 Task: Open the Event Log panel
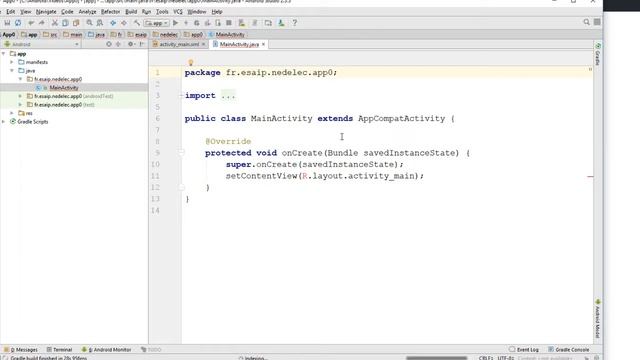pyautogui.click(x=524, y=350)
